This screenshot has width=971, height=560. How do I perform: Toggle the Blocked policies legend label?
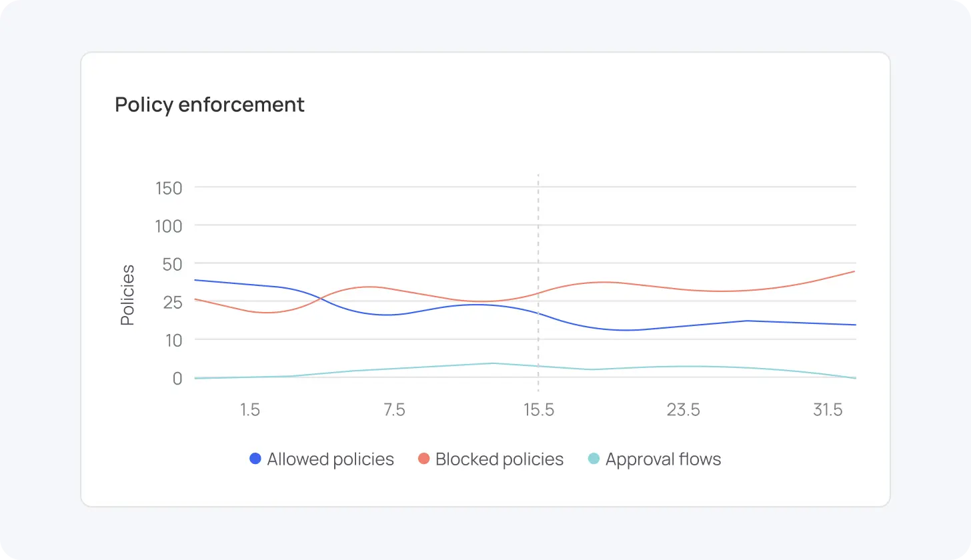coord(499,459)
